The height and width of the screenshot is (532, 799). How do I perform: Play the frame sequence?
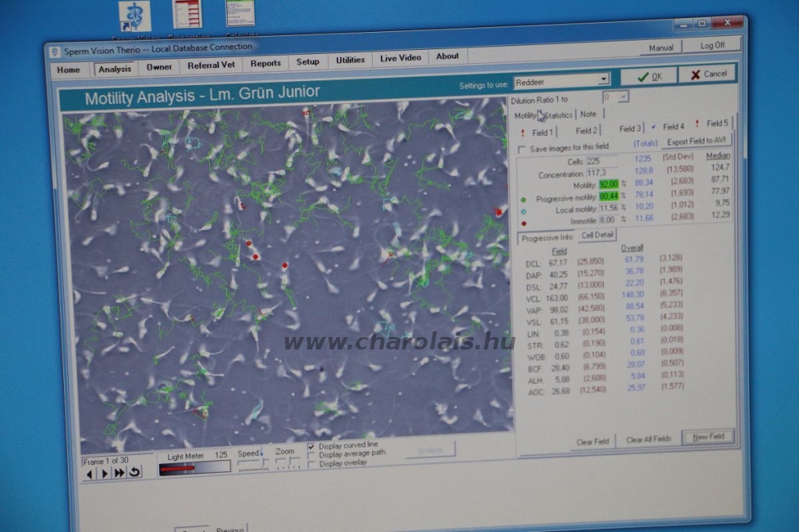(x=104, y=473)
